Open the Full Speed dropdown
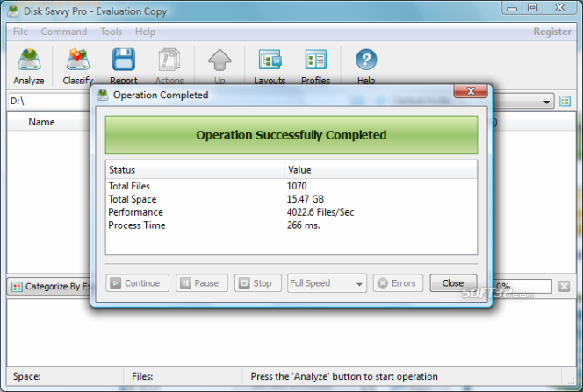 tap(327, 283)
